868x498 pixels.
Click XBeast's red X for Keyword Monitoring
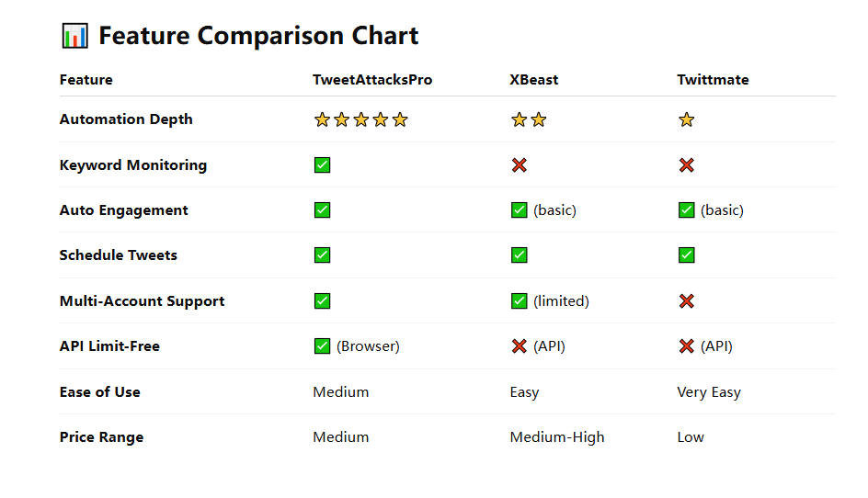pos(520,164)
